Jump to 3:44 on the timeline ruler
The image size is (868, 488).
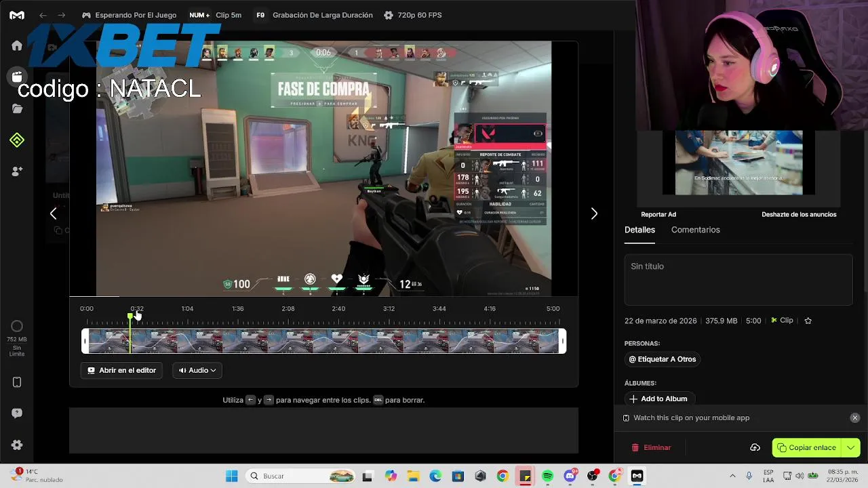[x=439, y=308]
